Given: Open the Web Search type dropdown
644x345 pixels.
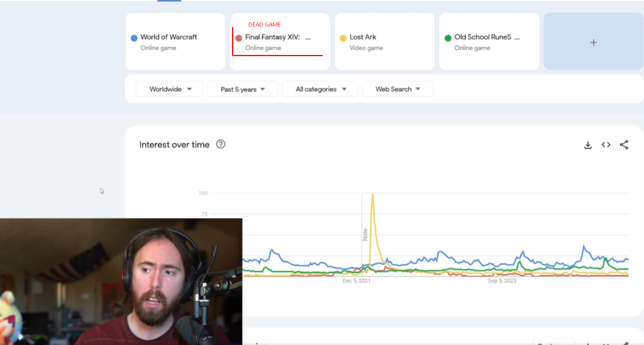Looking at the screenshot, I should (398, 89).
